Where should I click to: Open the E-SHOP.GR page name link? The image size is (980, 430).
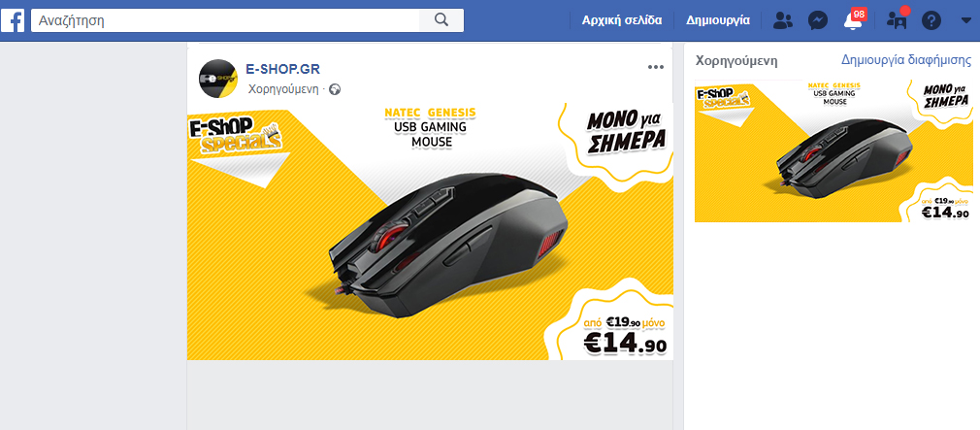282,69
